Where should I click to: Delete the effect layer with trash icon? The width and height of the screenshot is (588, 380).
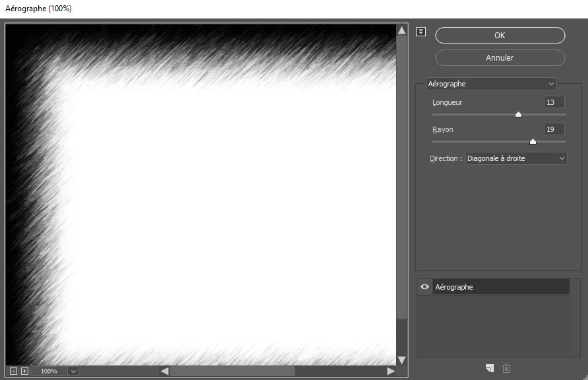(x=506, y=368)
